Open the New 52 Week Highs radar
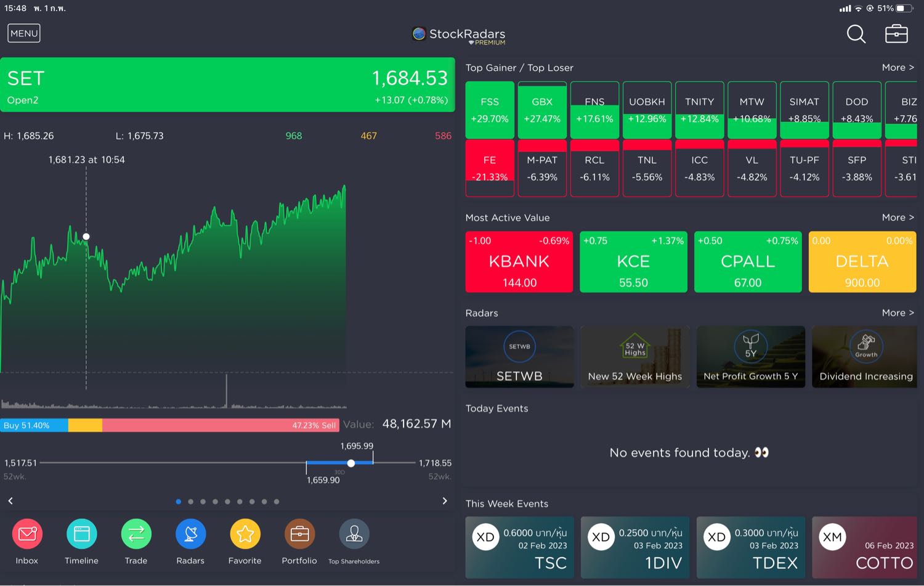Viewport: 924px width, 586px height. pyautogui.click(x=635, y=357)
